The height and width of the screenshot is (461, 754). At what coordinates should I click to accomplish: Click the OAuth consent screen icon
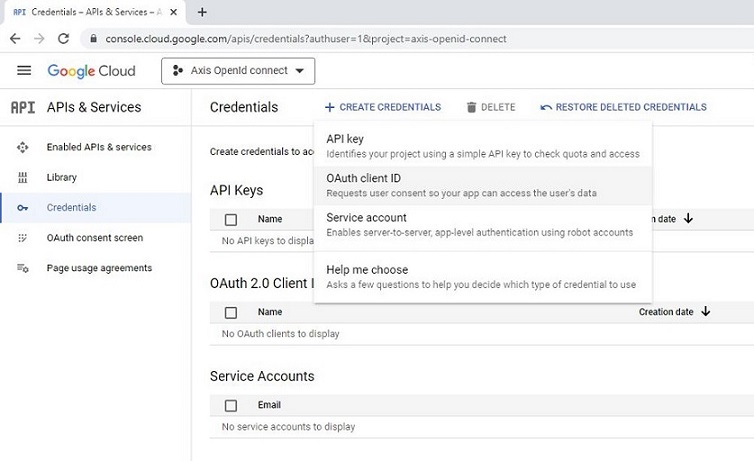click(x=23, y=238)
